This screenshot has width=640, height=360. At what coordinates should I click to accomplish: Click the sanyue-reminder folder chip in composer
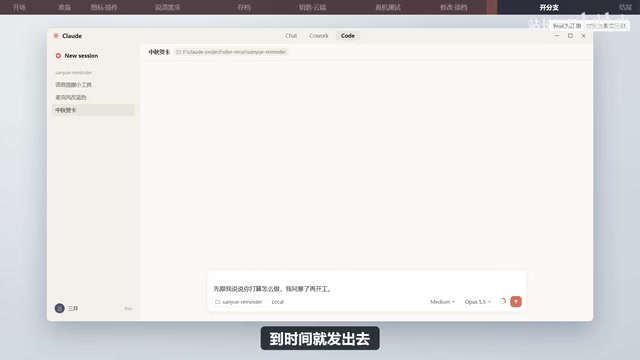238,302
